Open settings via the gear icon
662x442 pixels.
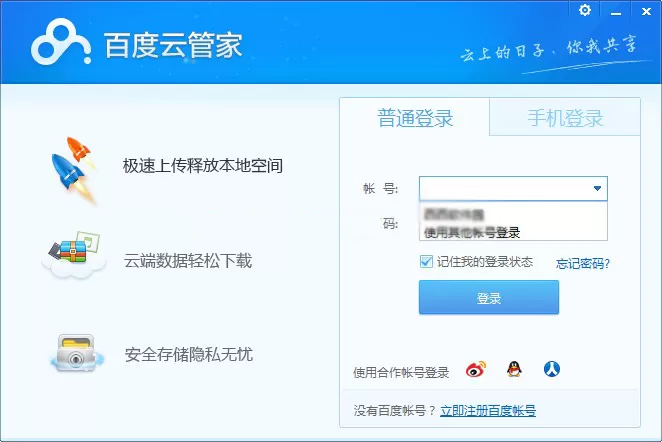pos(585,10)
